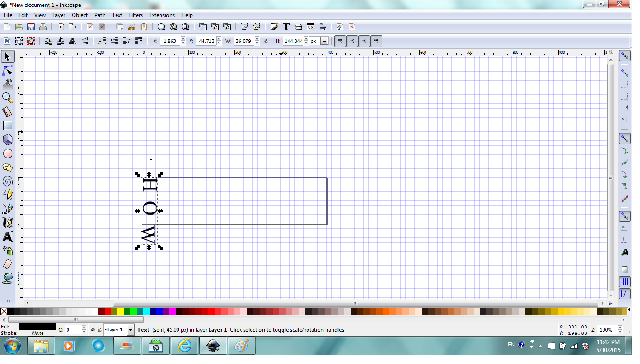640x364 pixels.
Task: Open the Extensions menu
Action: pos(162,15)
